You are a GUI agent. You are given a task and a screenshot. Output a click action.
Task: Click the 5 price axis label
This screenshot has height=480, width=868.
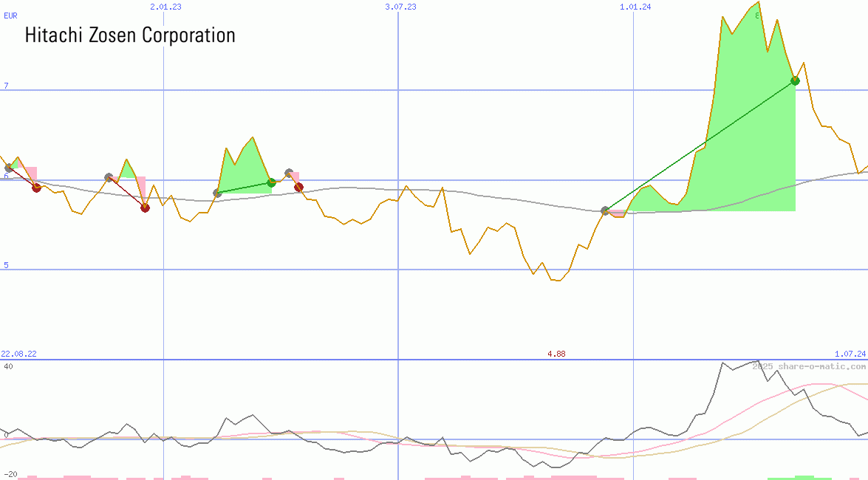[x=7, y=265]
